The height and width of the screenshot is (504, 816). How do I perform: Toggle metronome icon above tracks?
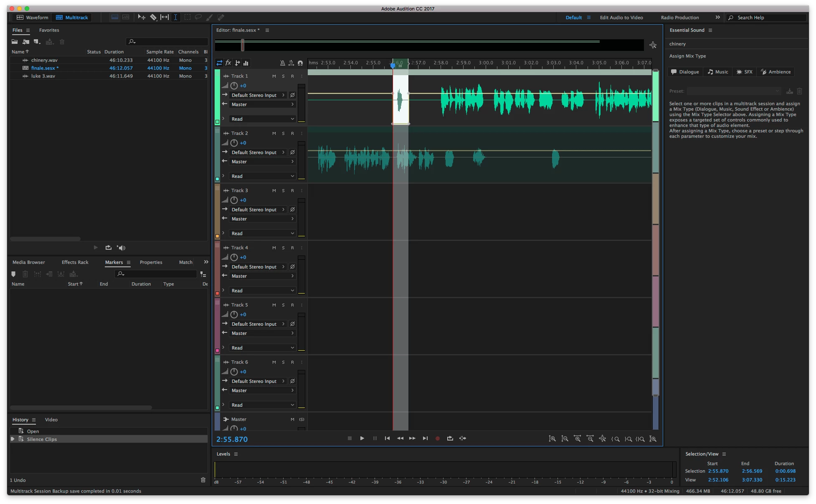[x=282, y=63]
